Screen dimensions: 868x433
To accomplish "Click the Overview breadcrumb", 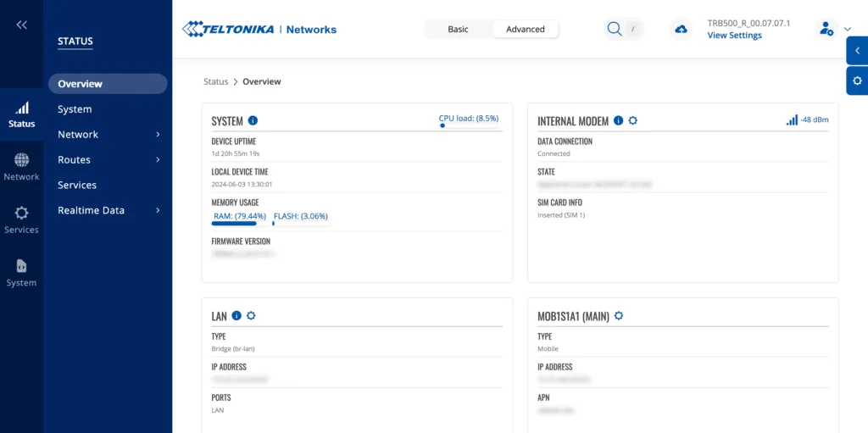I will (262, 81).
